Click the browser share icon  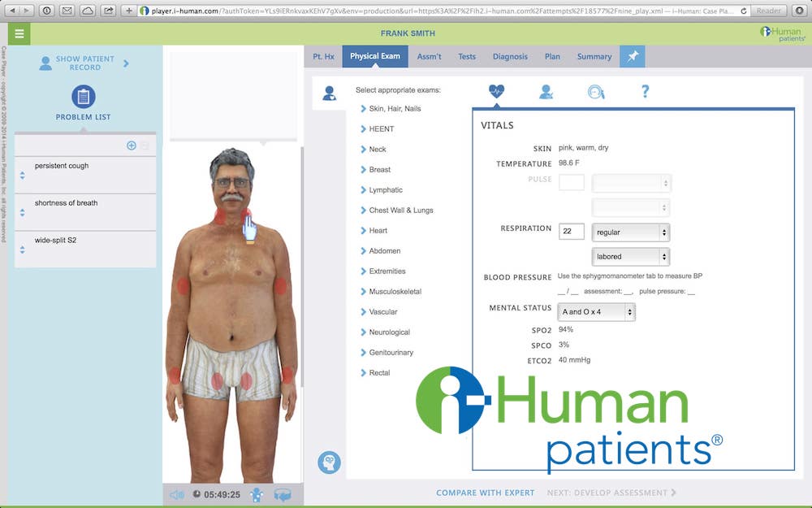coord(108,11)
